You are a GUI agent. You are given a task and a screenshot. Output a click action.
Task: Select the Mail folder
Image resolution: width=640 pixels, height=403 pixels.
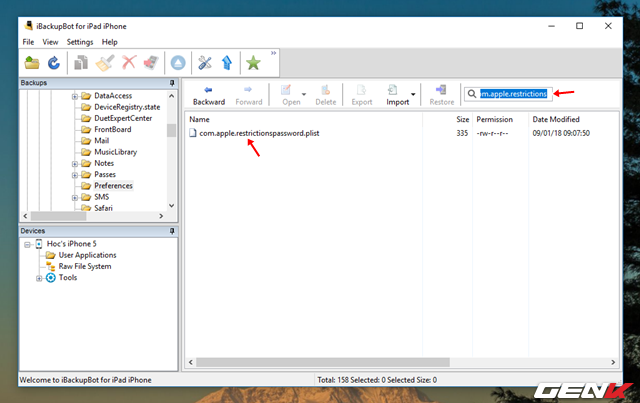point(101,140)
